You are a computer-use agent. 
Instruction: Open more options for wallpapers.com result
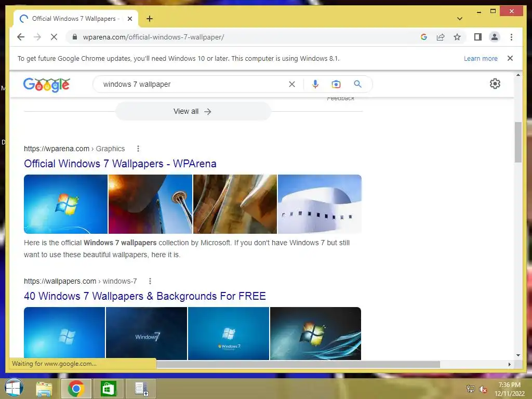point(150,281)
